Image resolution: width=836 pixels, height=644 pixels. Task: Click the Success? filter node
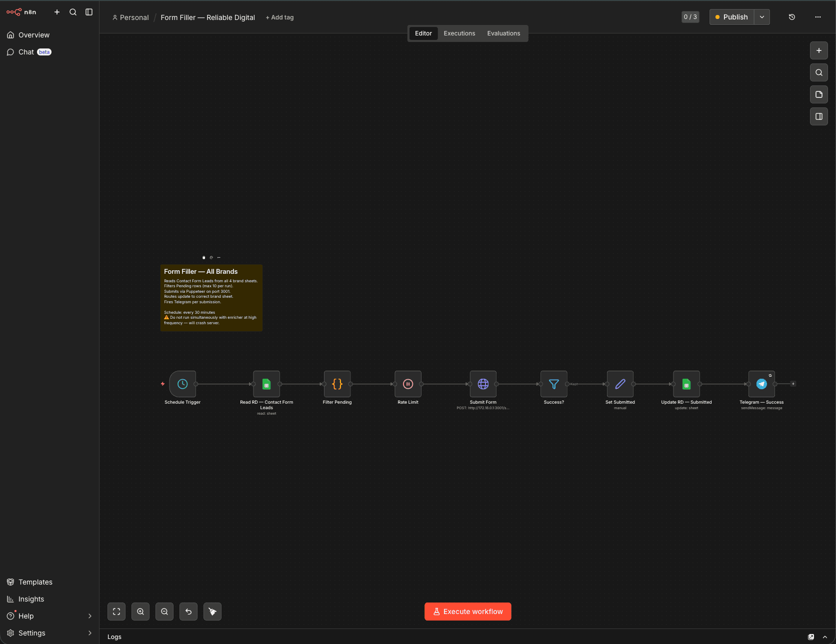553,384
